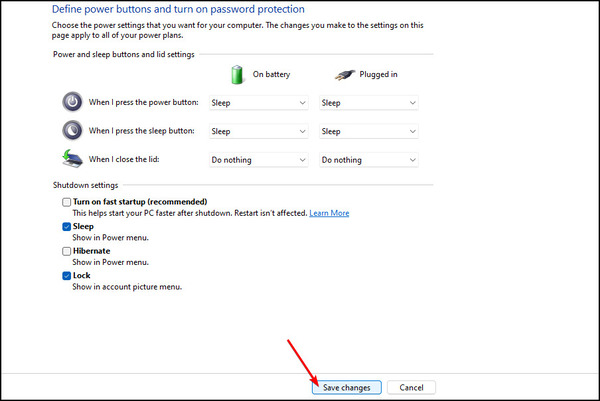Expand sleep button Plugged in dropdown
This screenshot has width=600, height=401.
(x=368, y=131)
